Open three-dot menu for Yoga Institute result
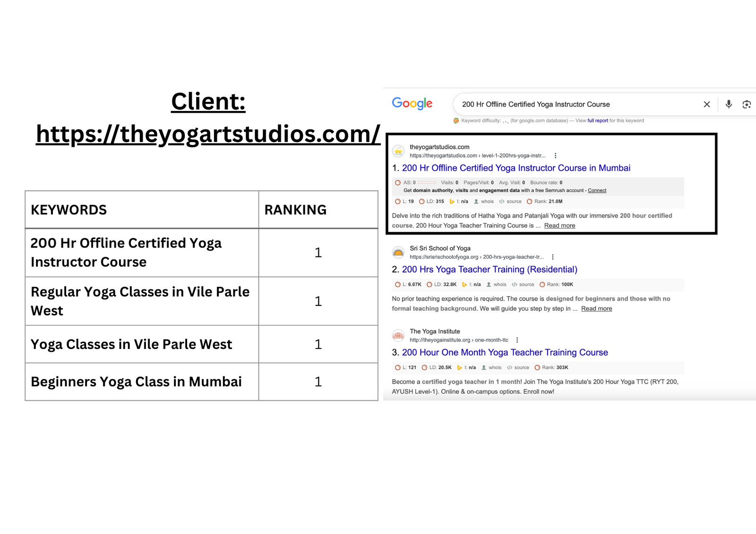The height and width of the screenshot is (534, 756). 517,340
